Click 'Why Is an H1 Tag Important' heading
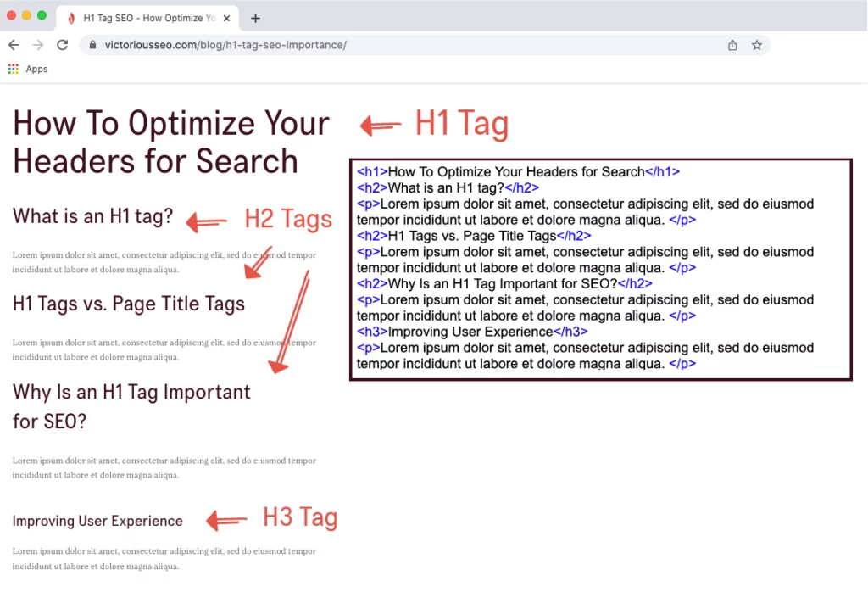 click(x=131, y=406)
